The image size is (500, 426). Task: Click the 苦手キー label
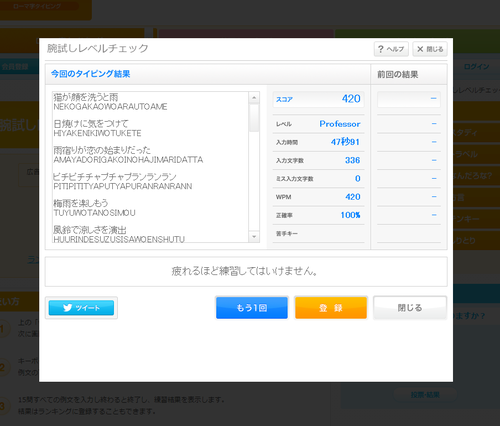pos(287,233)
